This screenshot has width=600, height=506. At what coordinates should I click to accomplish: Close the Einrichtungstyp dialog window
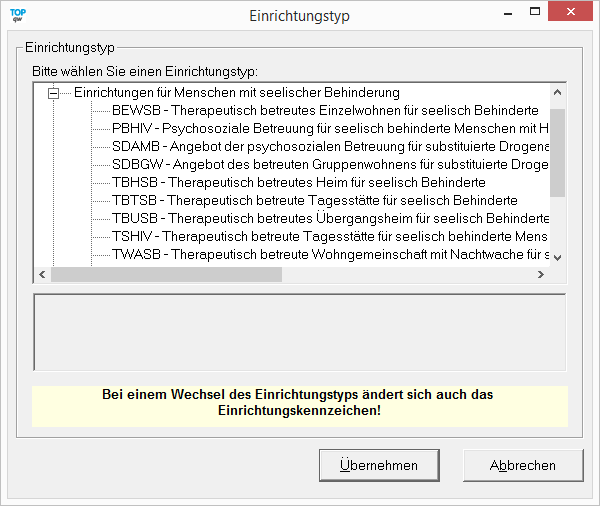click(x=572, y=12)
